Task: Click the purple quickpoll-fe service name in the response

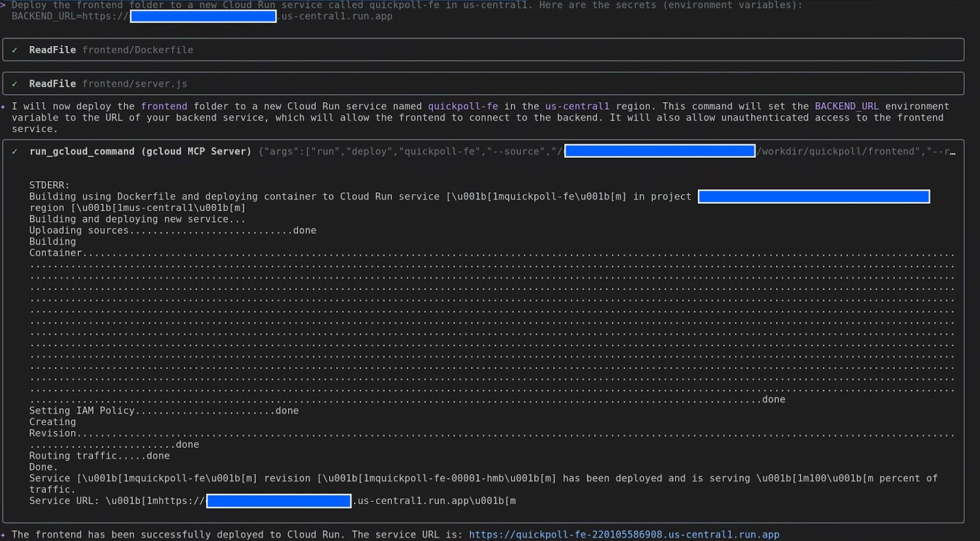Action: 462,106
